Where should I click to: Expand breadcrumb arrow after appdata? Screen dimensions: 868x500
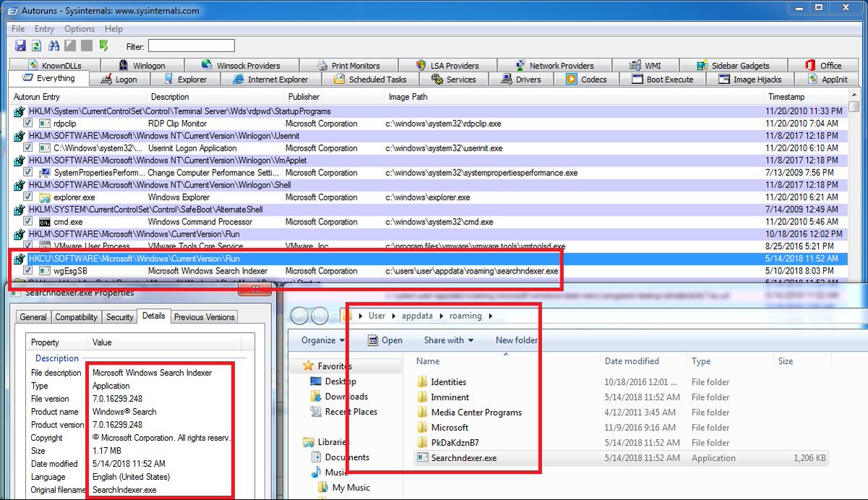tap(441, 316)
